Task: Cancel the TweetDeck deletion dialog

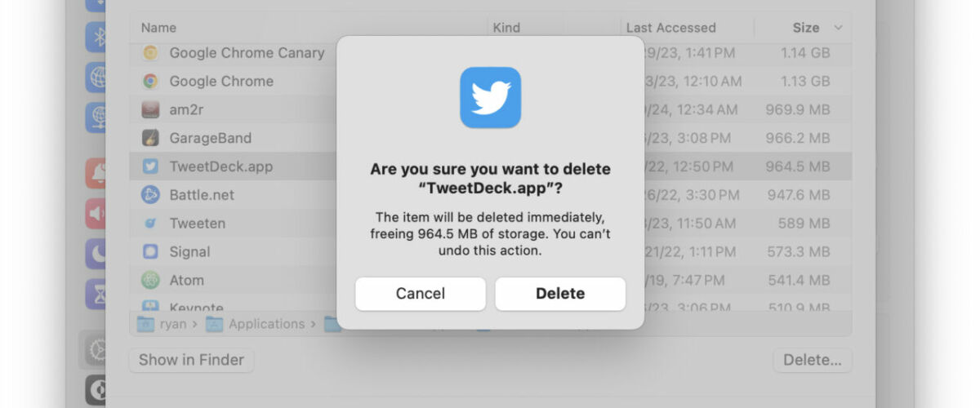Action: click(421, 294)
